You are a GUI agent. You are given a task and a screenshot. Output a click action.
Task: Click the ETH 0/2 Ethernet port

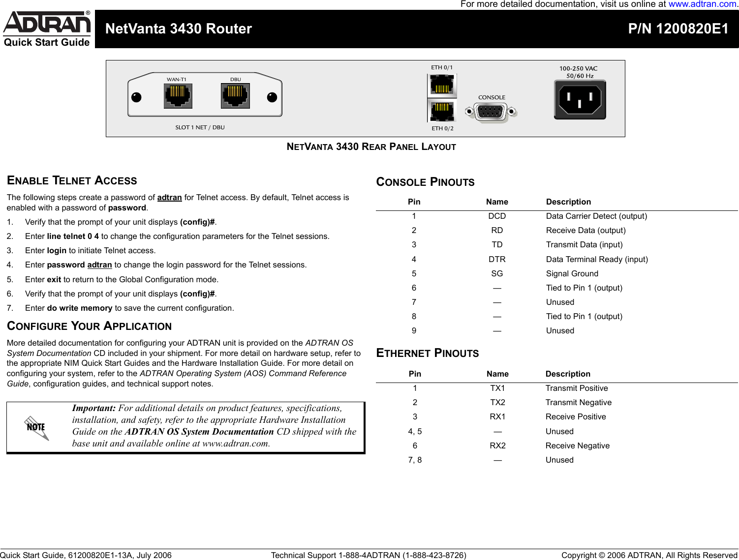click(442, 110)
